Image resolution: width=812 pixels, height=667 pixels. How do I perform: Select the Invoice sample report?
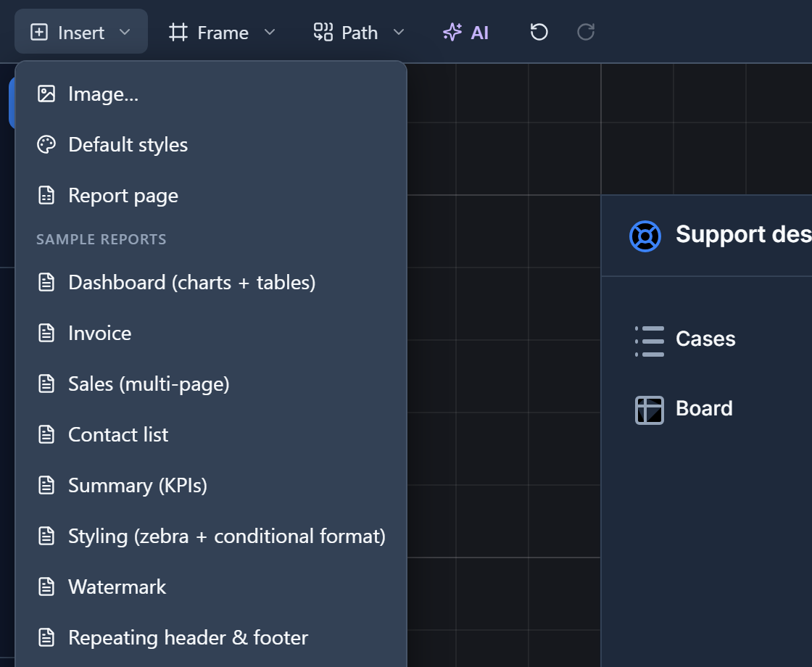211,333
